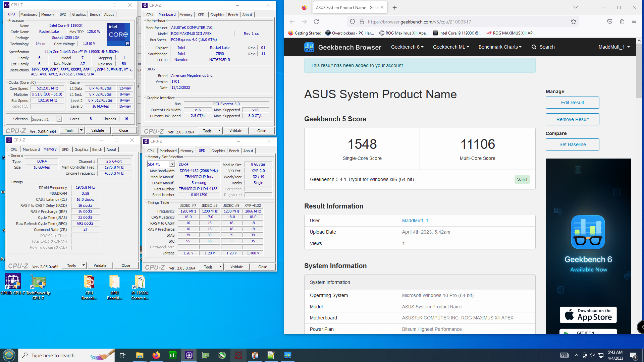The height and width of the screenshot is (362, 644).
Task: Open the Windows Start menu
Action: (x=9, y=355)
